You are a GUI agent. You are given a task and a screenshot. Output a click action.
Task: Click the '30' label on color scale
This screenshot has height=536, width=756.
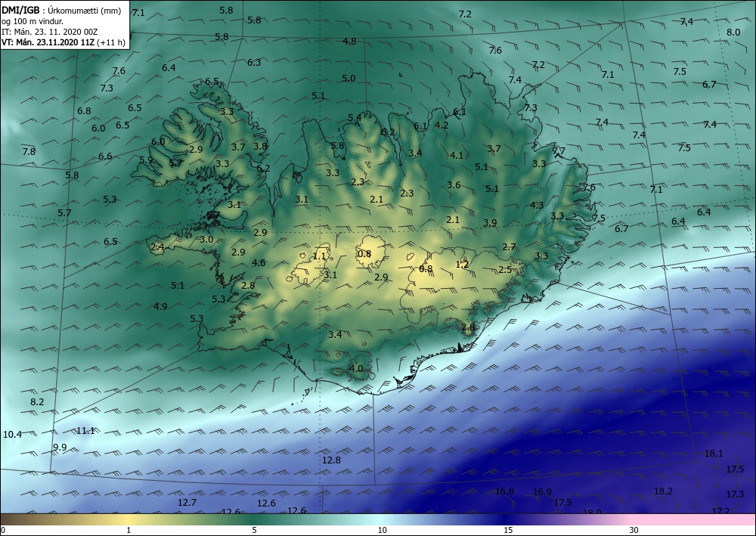click(634, 530)
